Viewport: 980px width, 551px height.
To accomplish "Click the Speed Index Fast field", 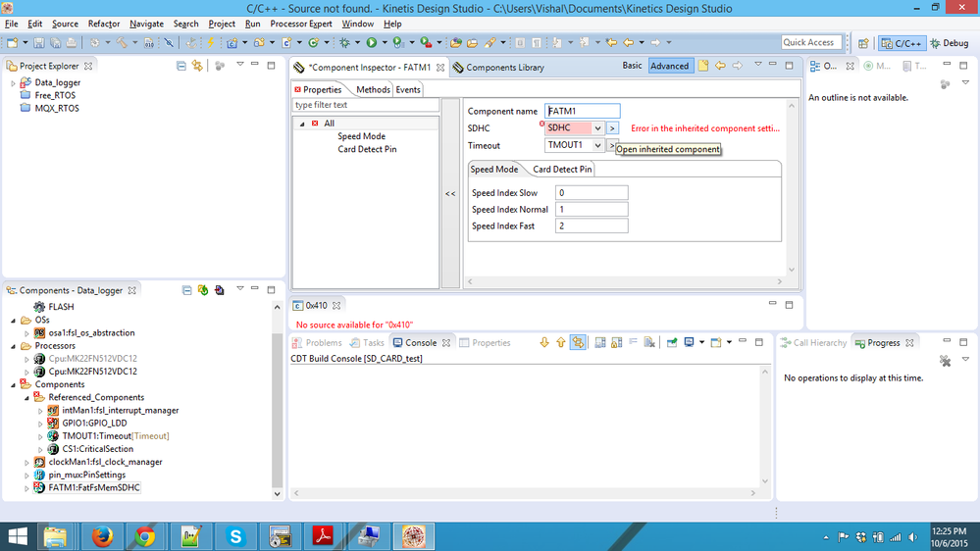I will coord(592,226).
